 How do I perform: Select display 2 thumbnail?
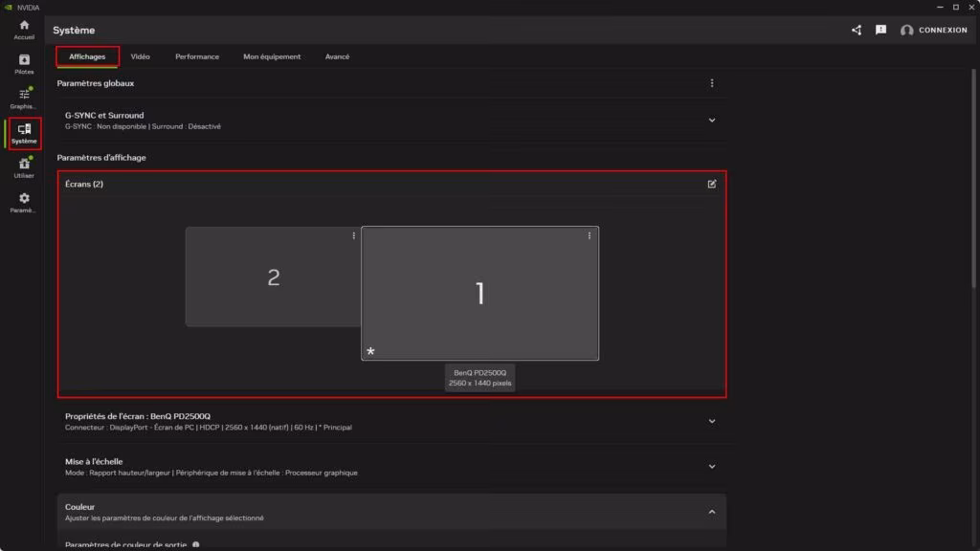[x=273, y=276]
